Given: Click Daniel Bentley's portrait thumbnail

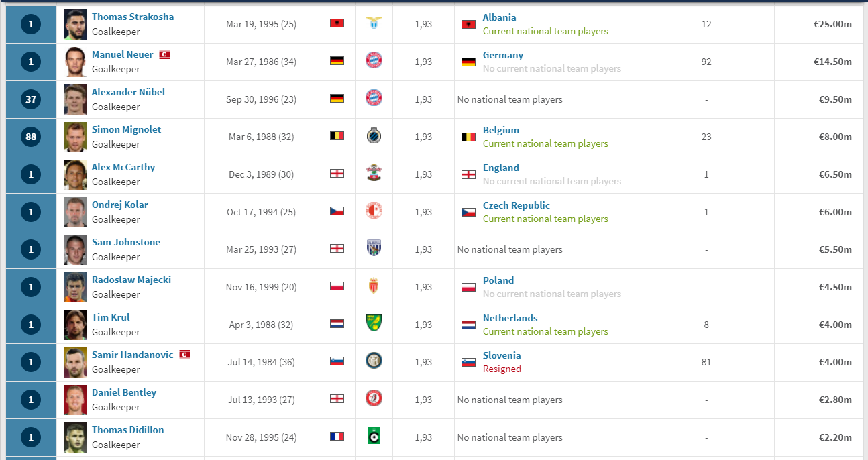Looking at the screenshot, I should 75,400.
